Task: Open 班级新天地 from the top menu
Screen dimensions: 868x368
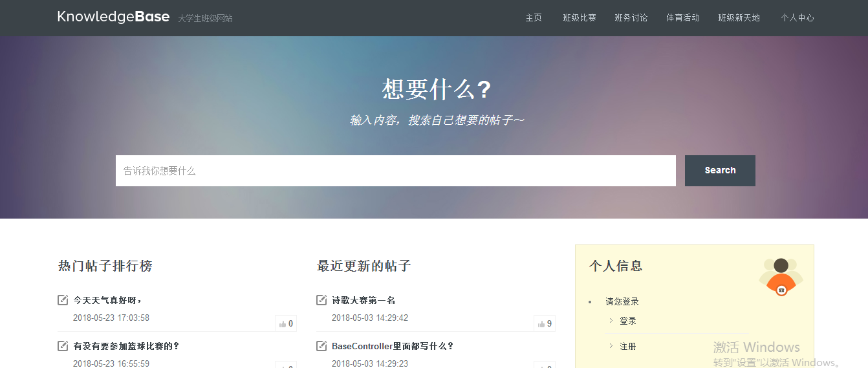Action: [x=739, y=18]
